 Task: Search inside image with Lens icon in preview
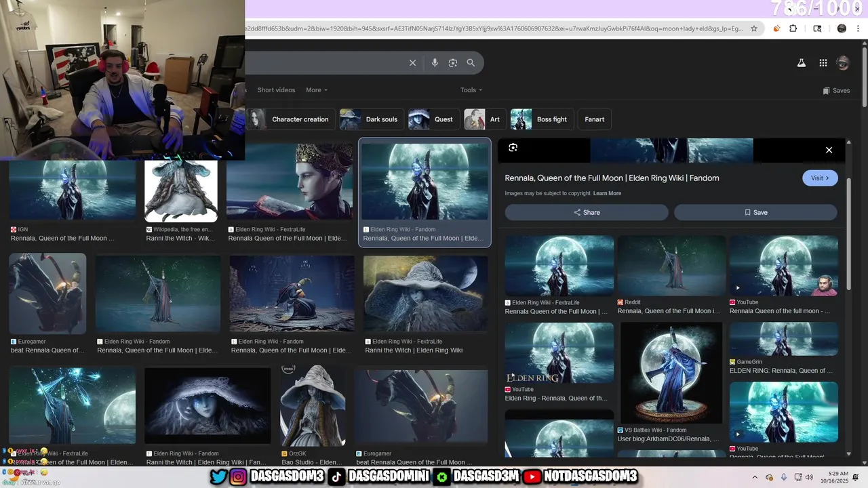coord(513,148)
